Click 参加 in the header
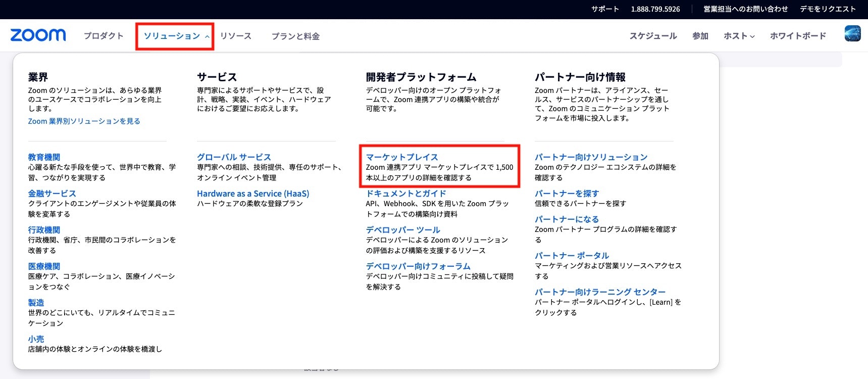Screen dimensions: 868x379 pyautogui.click(x=700, y=36)
